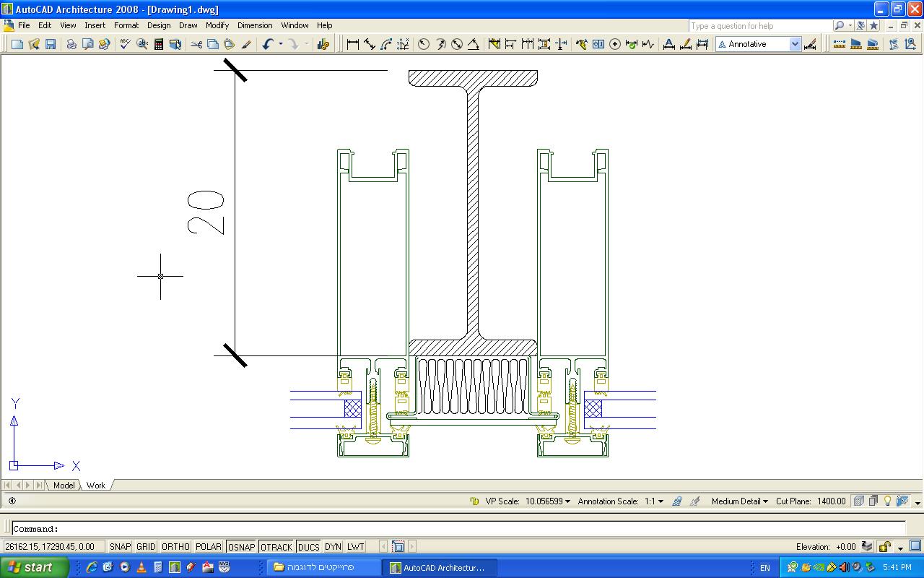Screen dimensions: 924x578
Task: Click the Save icon in the toolbar
Action: pos(51,44)
